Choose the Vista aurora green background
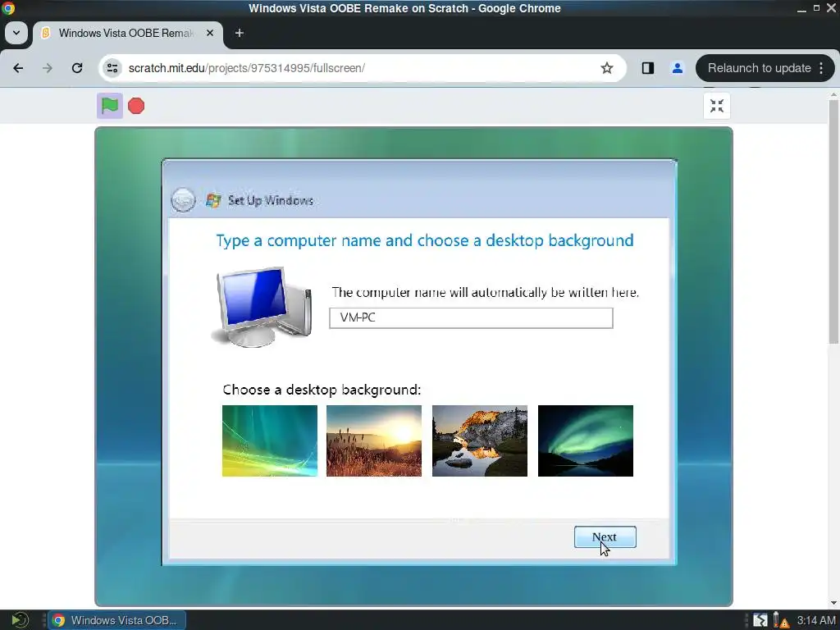The width and height of the screenshot is (840, 630). (269, 441)
